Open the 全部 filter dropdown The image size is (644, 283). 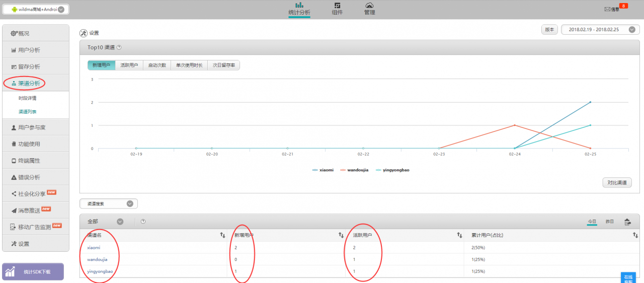[106, 221]
